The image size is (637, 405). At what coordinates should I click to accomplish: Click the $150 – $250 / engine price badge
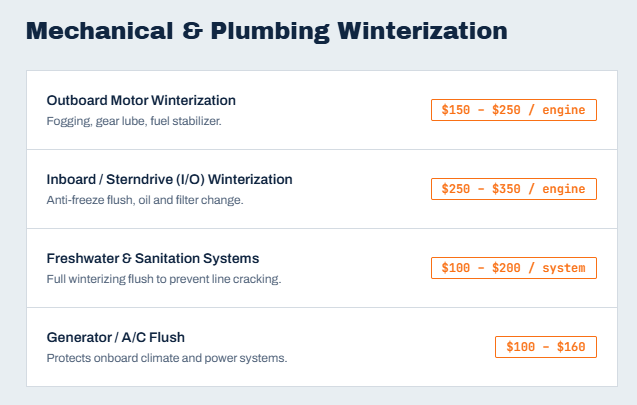514,110
